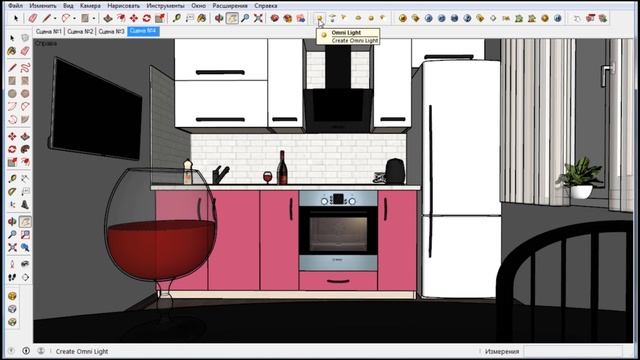
Task: Open the Изменить menu
Action: [43, 6]
